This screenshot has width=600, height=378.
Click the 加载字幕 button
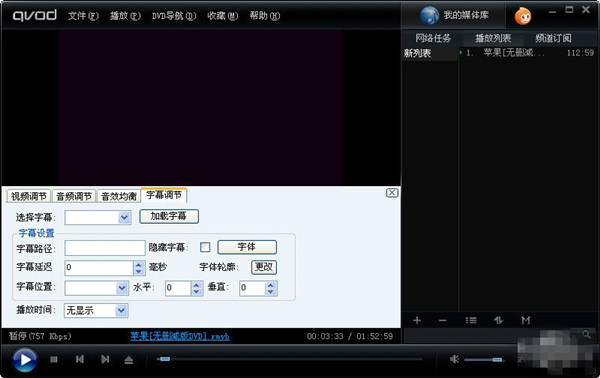click(169, 216)
